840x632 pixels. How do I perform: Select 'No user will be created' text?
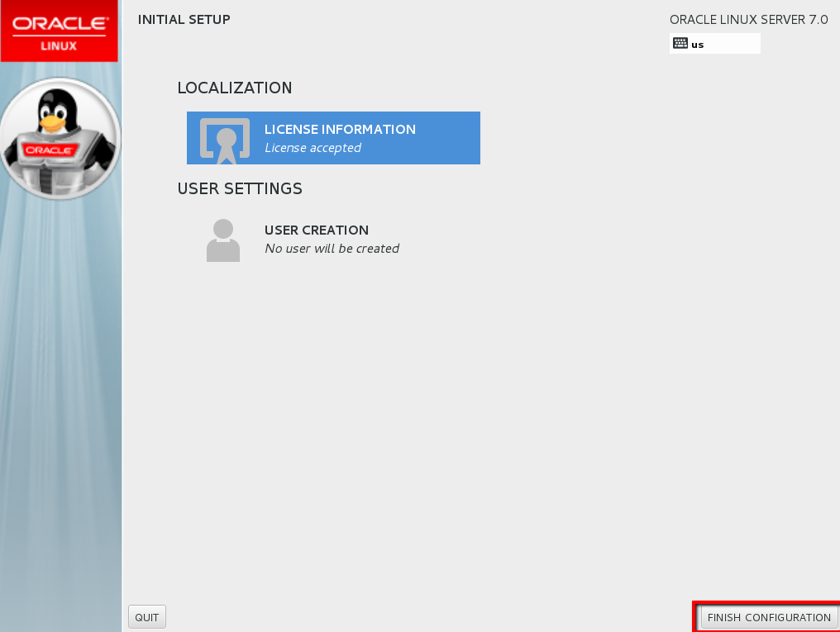click(x=332, y=249)
